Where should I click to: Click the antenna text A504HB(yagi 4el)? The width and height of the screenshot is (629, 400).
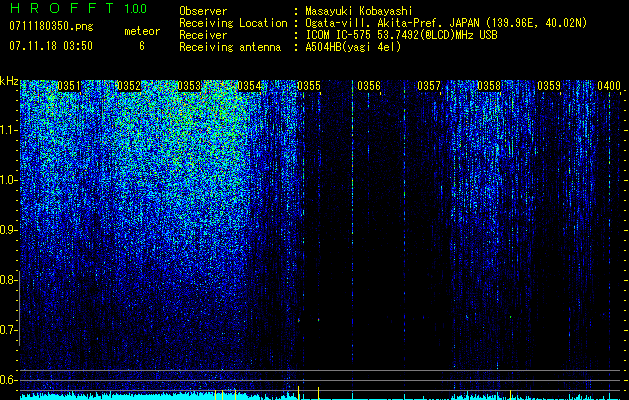click(353, 47)
